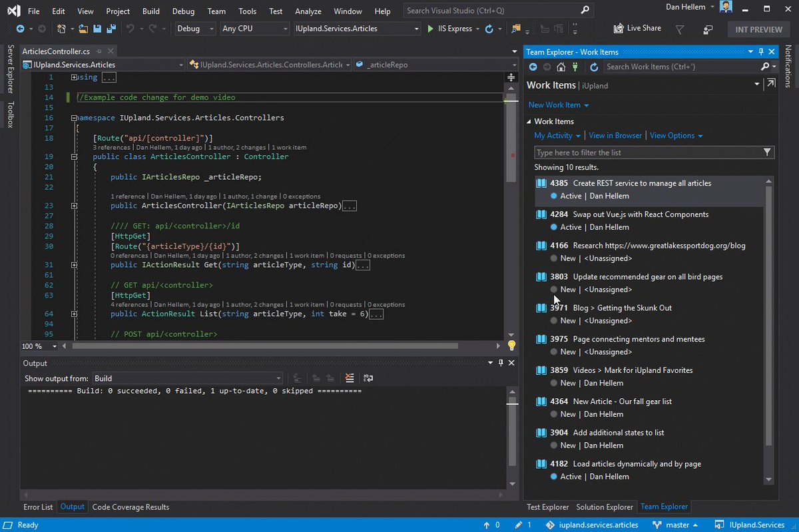This screenshot has width=799, height=532.
Task: Open the Show output from Build dropdown
Action: pos(187,378)
